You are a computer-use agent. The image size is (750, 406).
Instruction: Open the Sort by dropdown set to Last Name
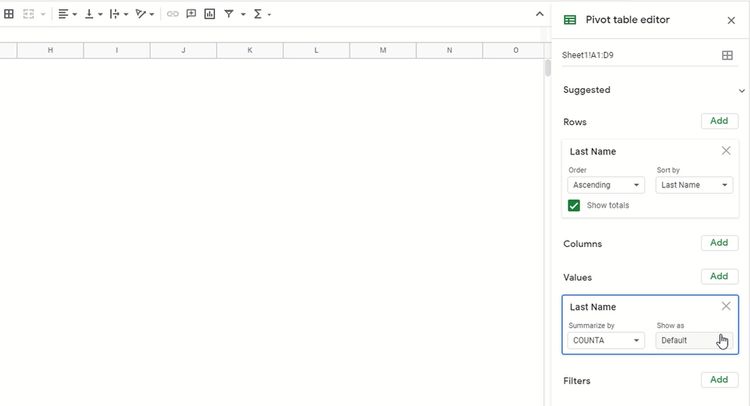[x=694, y=185]
